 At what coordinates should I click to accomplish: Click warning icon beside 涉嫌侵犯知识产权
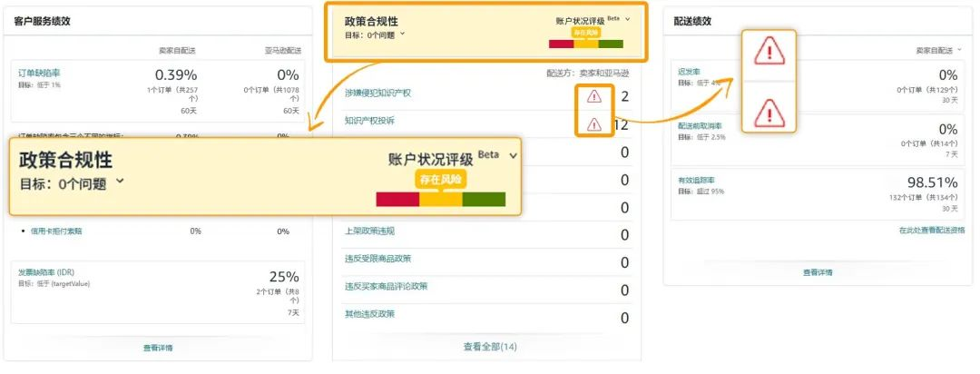[x=594, y=95]
